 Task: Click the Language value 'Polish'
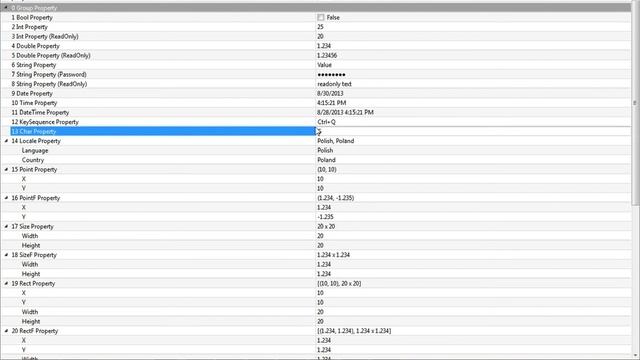325,150
